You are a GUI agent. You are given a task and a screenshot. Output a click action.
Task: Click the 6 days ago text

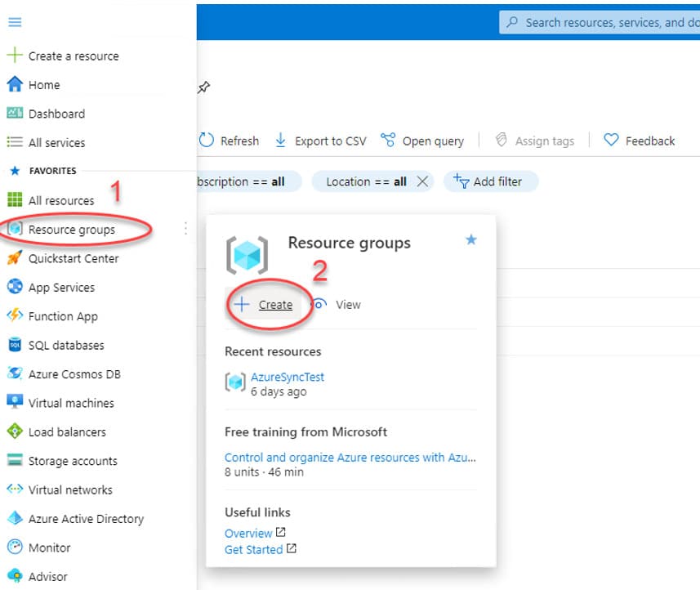click(279, 391)
